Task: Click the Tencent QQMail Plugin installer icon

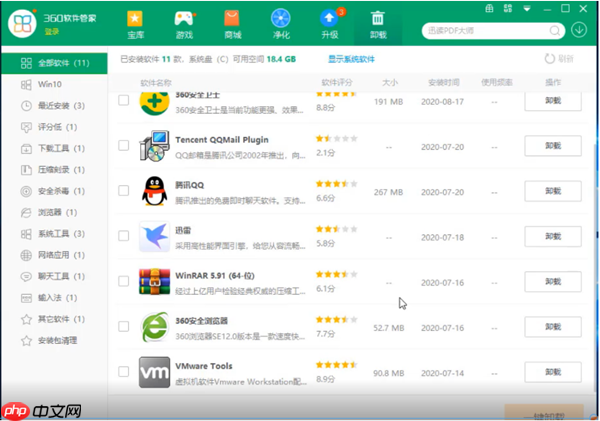Action: (154, 146)
